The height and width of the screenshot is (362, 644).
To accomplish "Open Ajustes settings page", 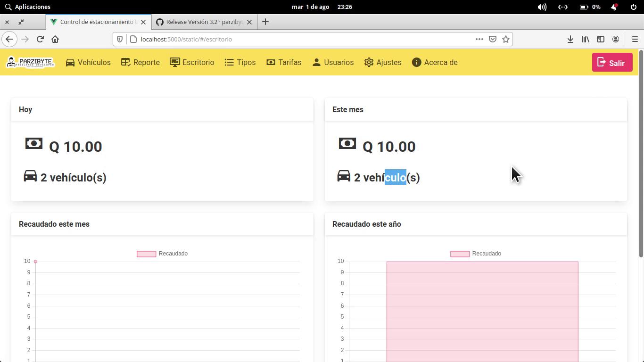I will coord(383,62).
